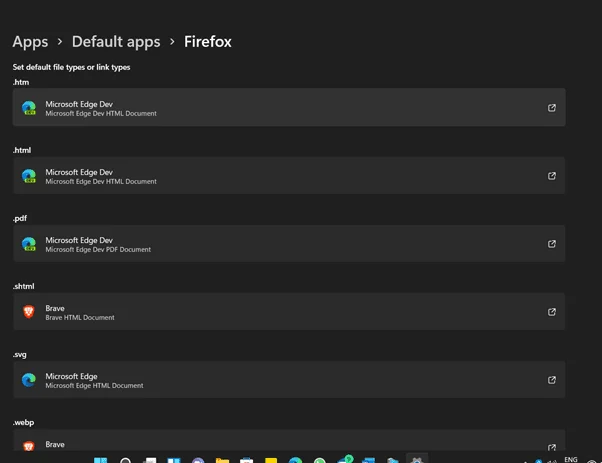Click 'Microsoft Edge Dev' name under .html

79,172
